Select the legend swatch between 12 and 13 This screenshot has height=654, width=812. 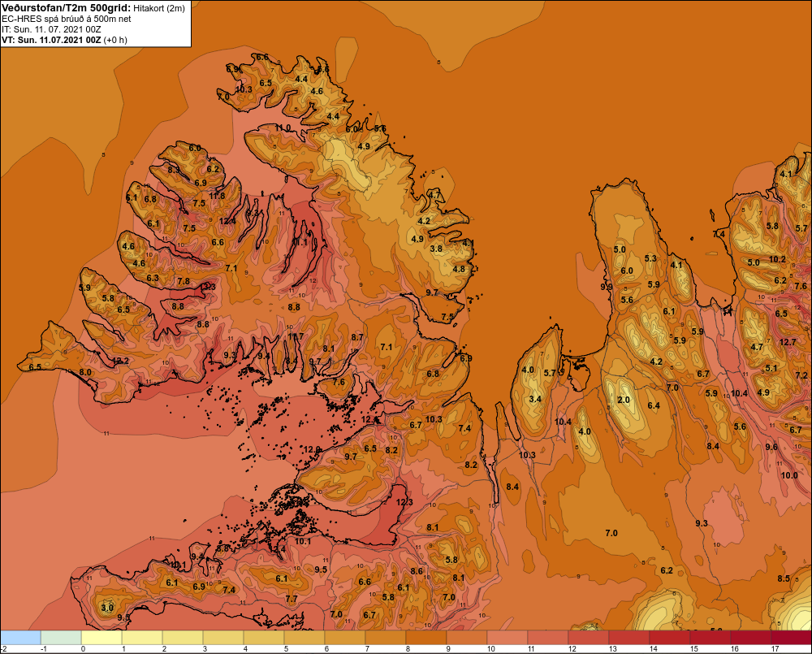coord(589,638)
